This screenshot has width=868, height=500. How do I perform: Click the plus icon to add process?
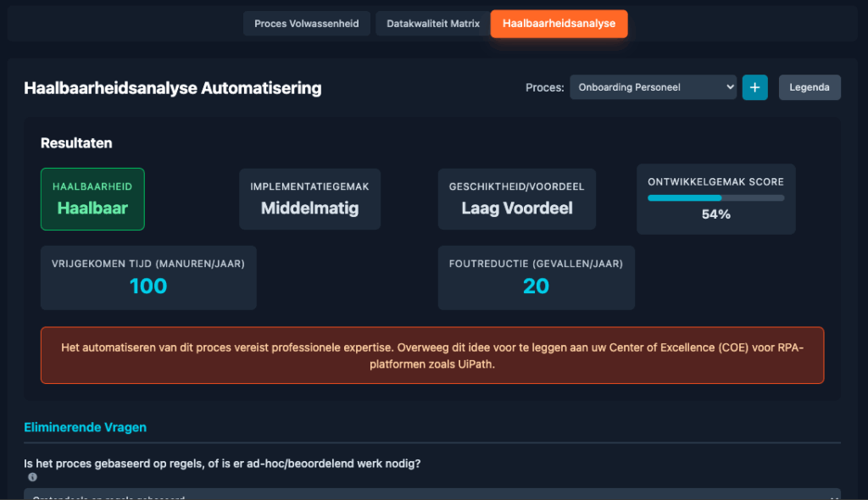(754, 87)
